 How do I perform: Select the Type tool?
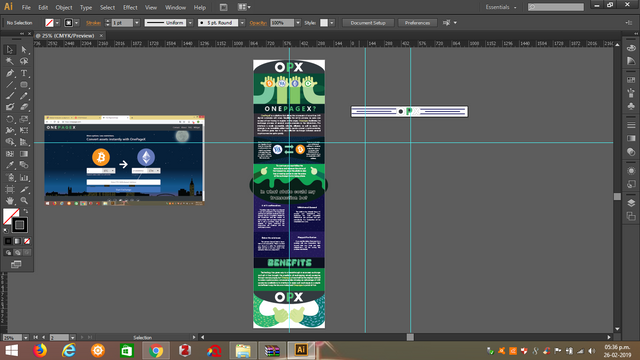[24, 73]
